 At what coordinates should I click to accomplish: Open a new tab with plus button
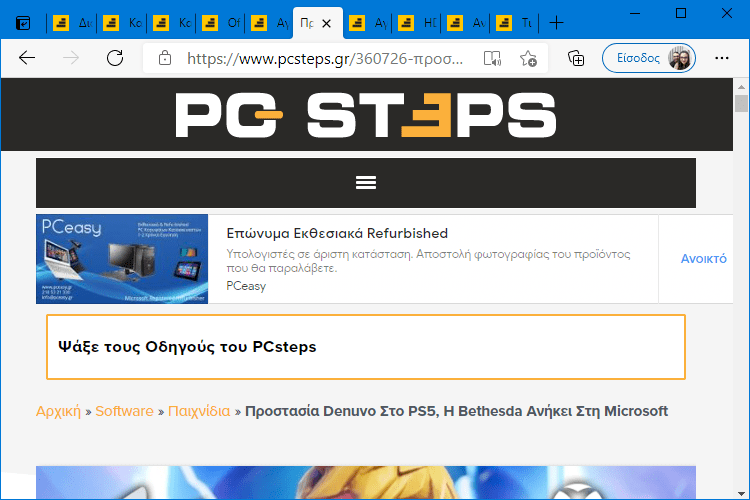(556, 22)
